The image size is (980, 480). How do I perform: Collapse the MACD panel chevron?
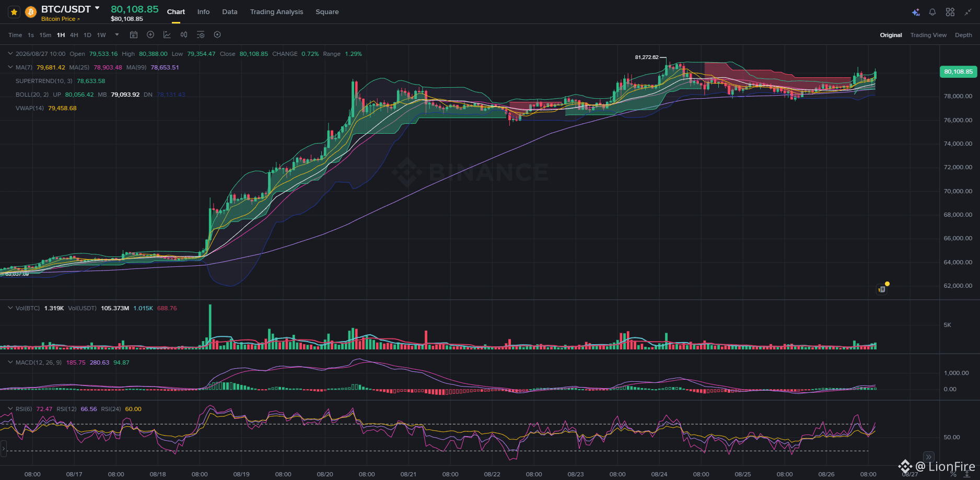click(10, 362)
